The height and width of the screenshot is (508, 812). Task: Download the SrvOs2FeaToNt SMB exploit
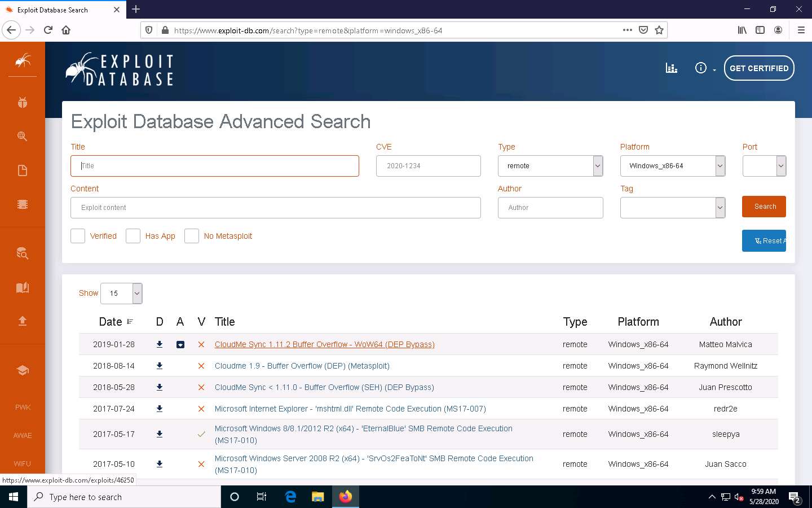coord(160,464)
